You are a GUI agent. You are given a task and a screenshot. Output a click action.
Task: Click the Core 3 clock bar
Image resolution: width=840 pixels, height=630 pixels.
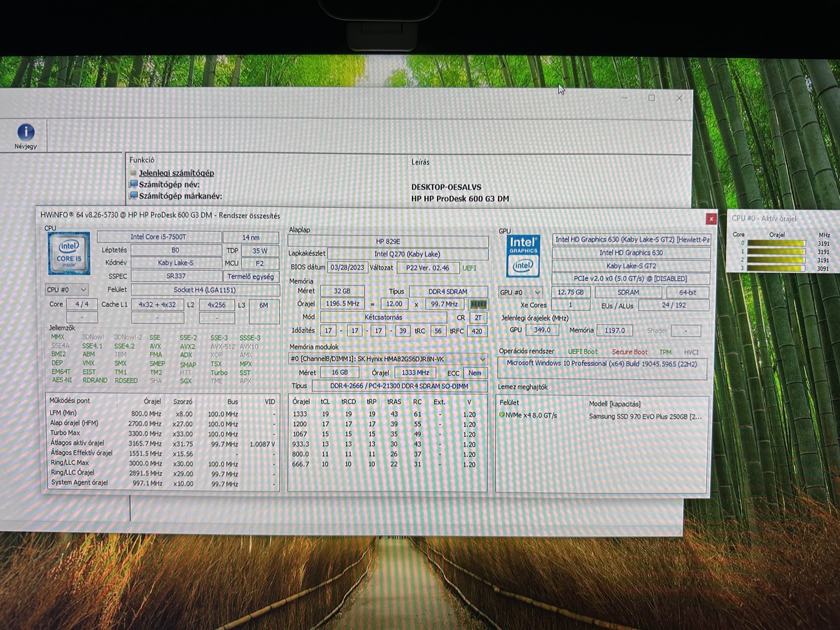point(776,268)
